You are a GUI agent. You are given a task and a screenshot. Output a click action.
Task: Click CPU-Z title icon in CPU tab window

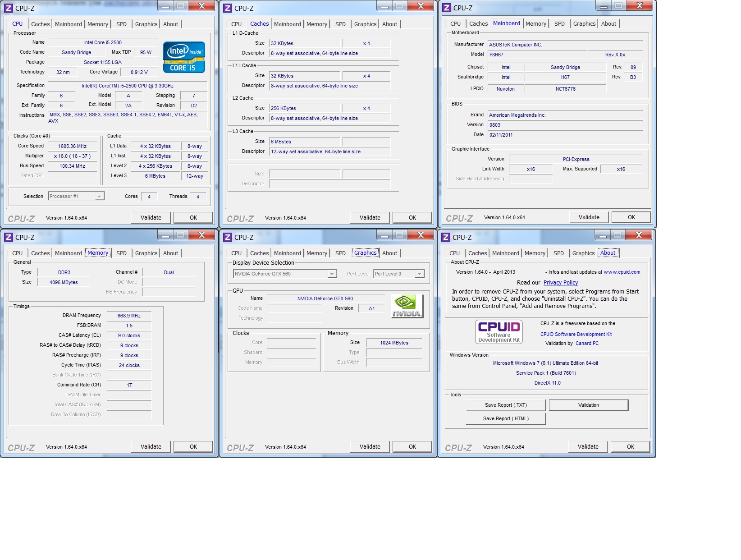pyautogui.click(x=9, y=8)
